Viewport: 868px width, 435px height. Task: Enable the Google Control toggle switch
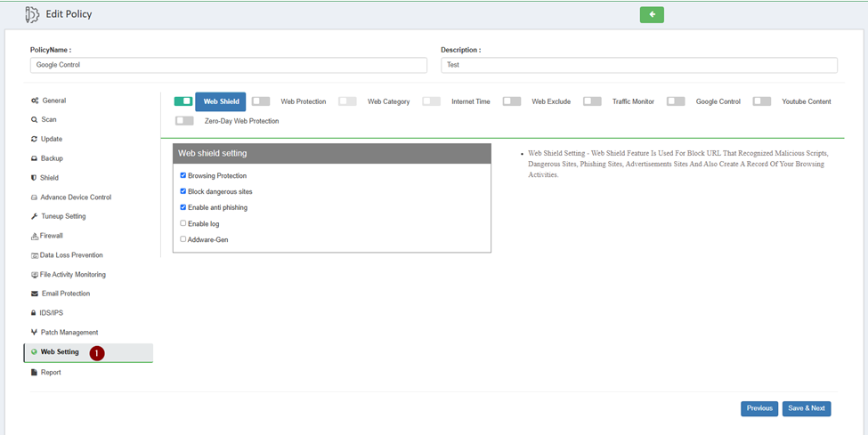click(x=676, y=101)
